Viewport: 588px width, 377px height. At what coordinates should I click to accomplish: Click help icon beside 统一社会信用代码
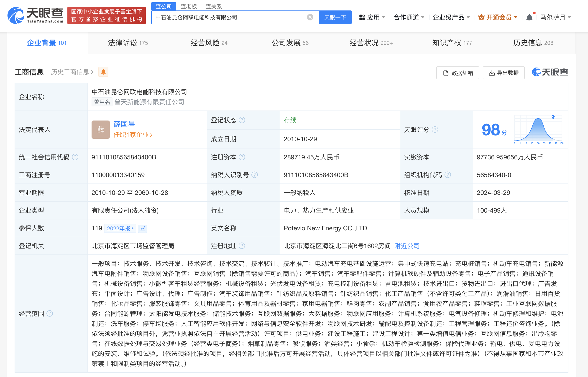pos(75,157)
